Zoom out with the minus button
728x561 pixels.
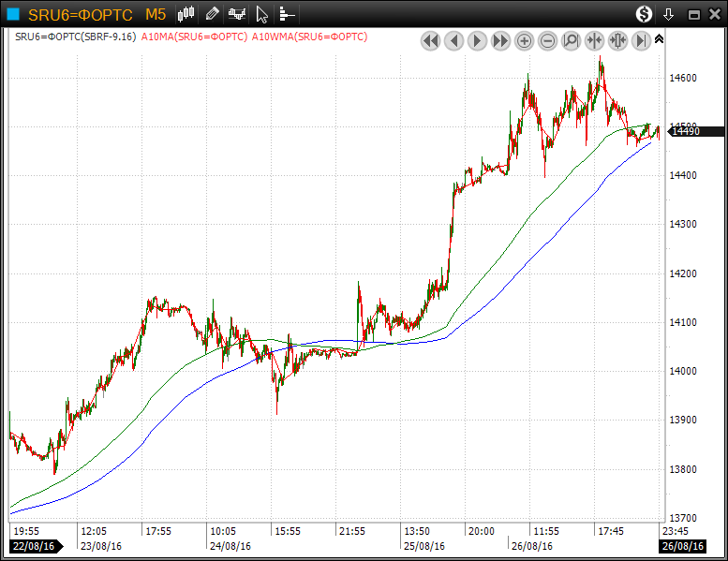[547, 40]
